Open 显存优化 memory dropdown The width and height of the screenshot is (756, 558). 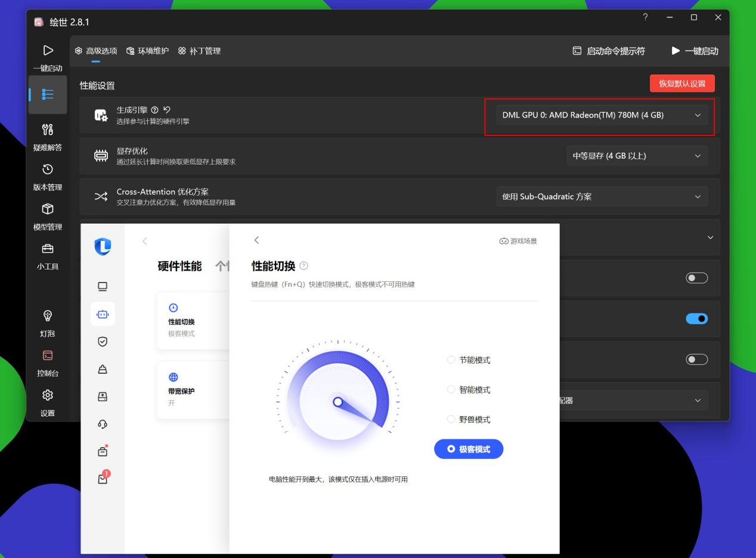[637, 156]
